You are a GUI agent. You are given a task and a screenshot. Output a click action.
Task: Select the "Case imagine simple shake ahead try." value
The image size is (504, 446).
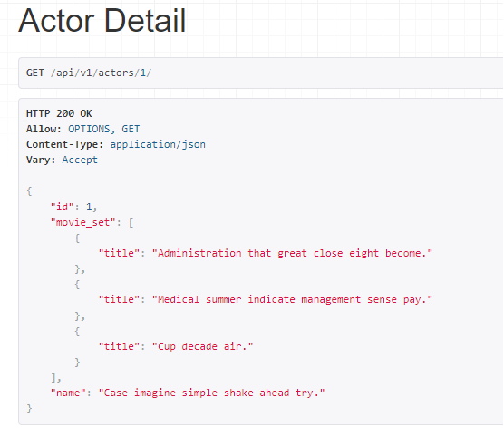pyautogui.click(x=211, y=393)
